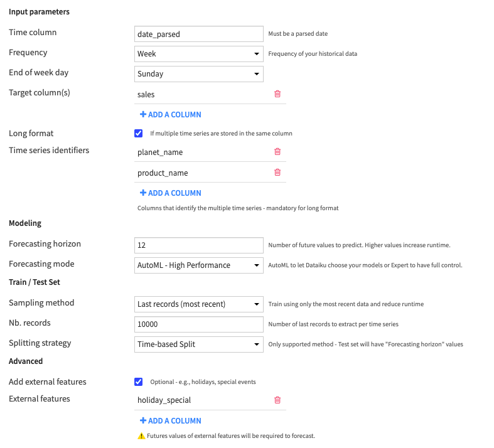Remove planet_name time series identifier
Viewport: 494px width, 448px height.
(x=277, y=152)
